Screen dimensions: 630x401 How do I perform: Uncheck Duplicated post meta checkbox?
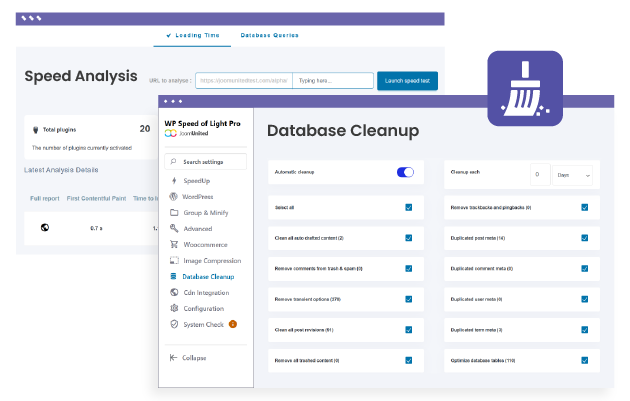coord(585,238)
